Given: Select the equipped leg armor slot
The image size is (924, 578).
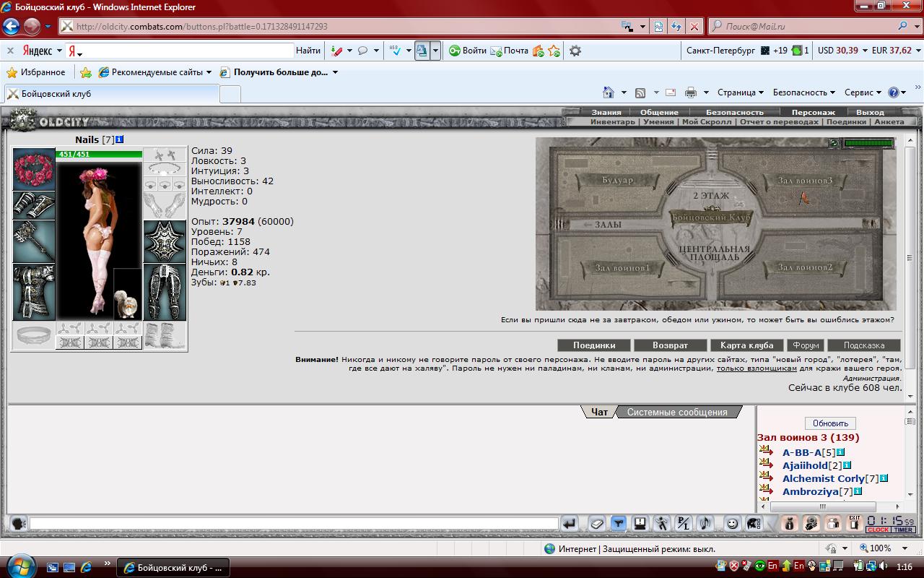Looking at the screenshot, I should [x=165, y=292].
